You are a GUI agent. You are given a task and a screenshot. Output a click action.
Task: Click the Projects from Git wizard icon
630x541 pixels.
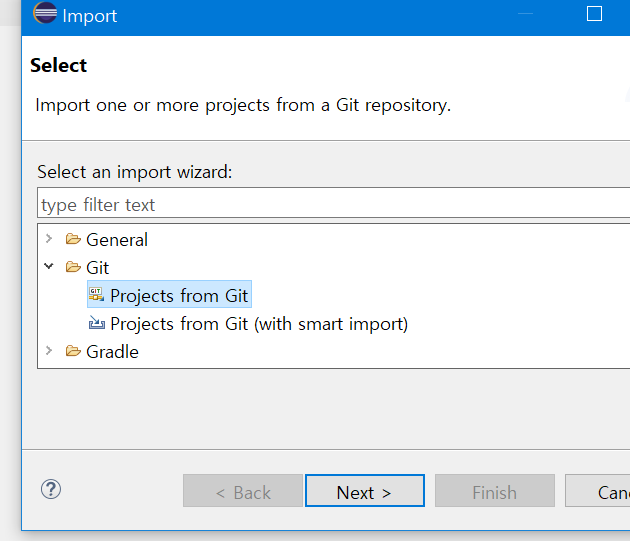point(96,295)
